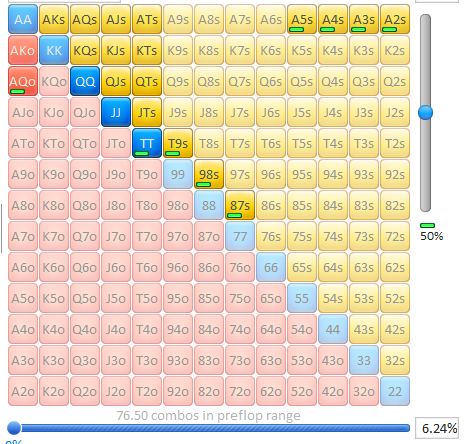Image resolution: width=467 pixels, height=444 pixels.
Task: Select the 98o hand cell
Action: pos(178,205)
